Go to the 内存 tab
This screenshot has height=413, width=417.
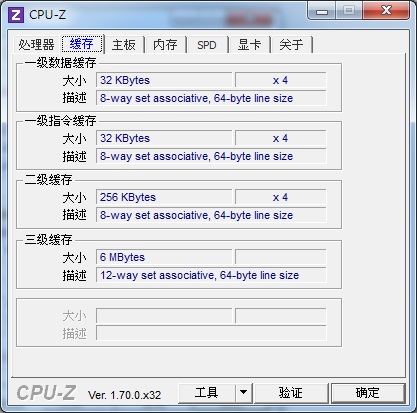(165, 45)
